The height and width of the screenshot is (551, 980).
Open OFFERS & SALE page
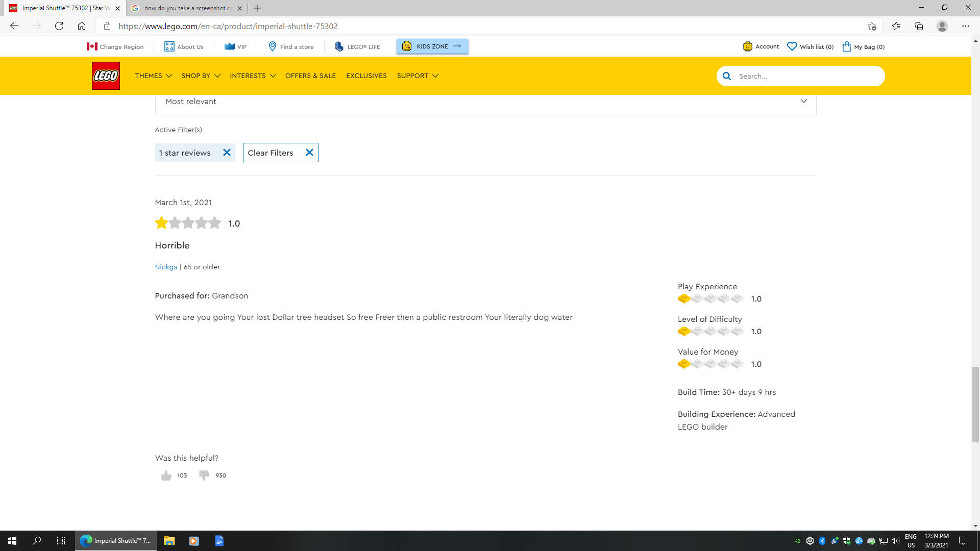pos(310,76)
